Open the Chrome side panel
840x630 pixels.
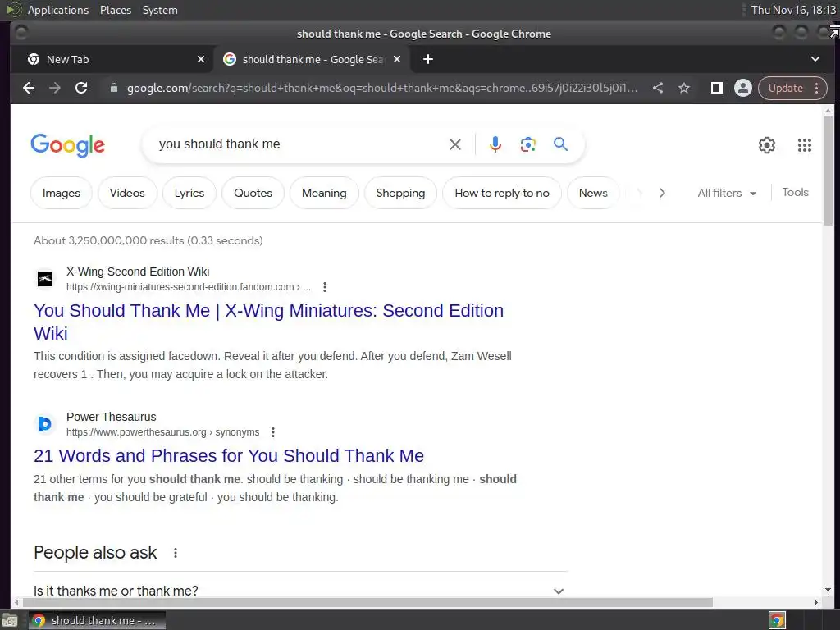point(717,88)
